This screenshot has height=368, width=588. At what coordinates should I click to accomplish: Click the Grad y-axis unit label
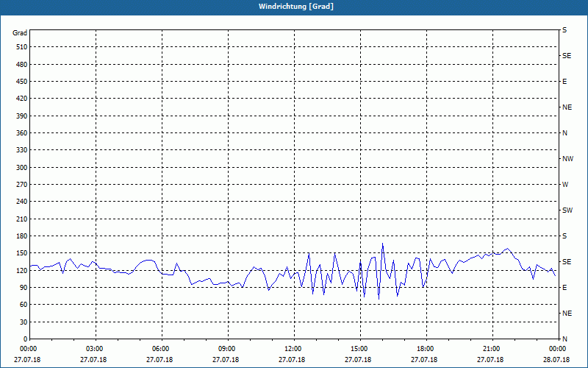[20, 33]
